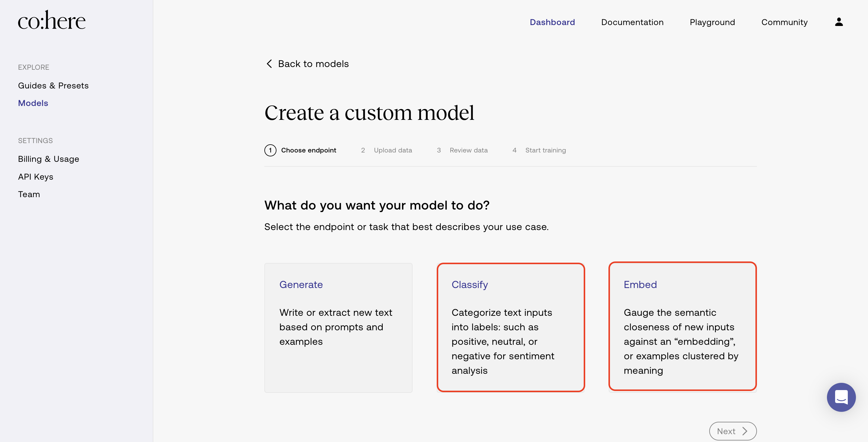Viewport: 868px width, 442px height.
Task: Click the cohere logo
Action: point(52,20)
